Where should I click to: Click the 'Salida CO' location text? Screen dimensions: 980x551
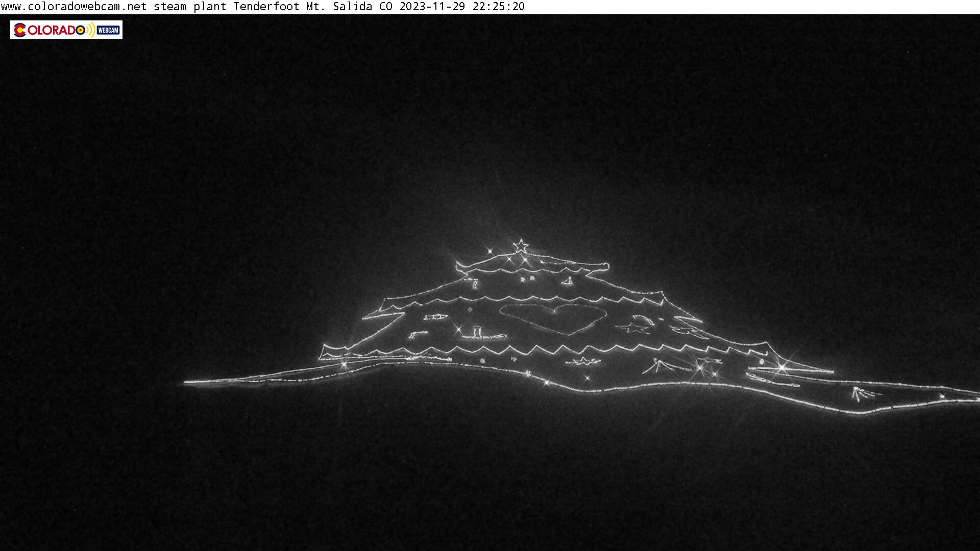(x=362, y=7)
